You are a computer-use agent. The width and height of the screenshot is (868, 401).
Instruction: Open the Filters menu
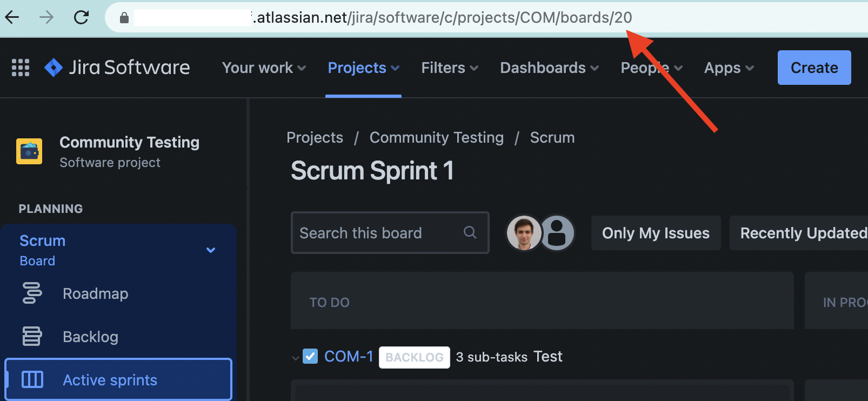click(449, 68)
